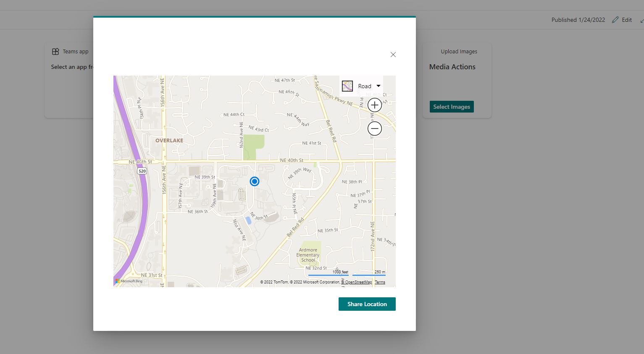Click the map style preview thumbnail icon
Image resolution: width=644 pixels, height=354 pixels.
click(347, 86)
